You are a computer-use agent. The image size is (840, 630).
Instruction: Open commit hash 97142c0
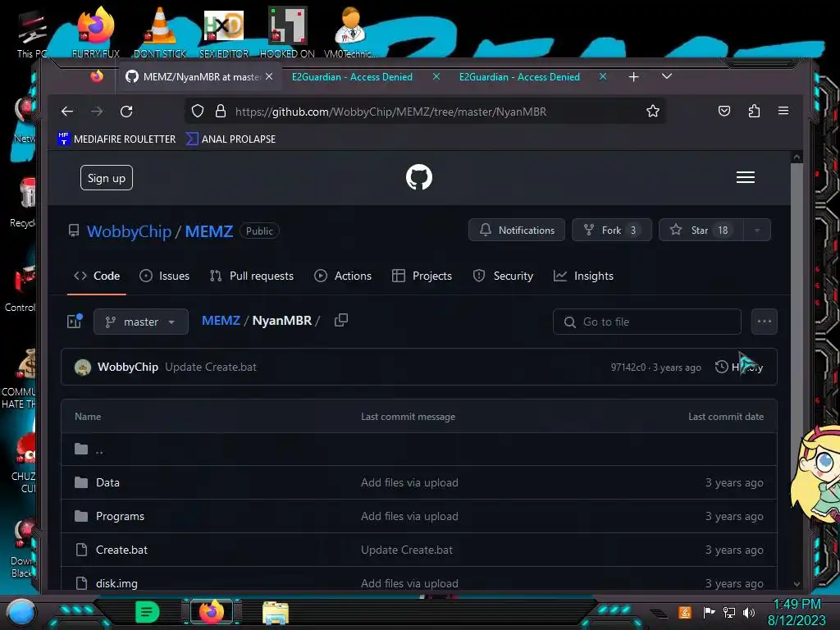pyautogui.click(x=628, y=367)
